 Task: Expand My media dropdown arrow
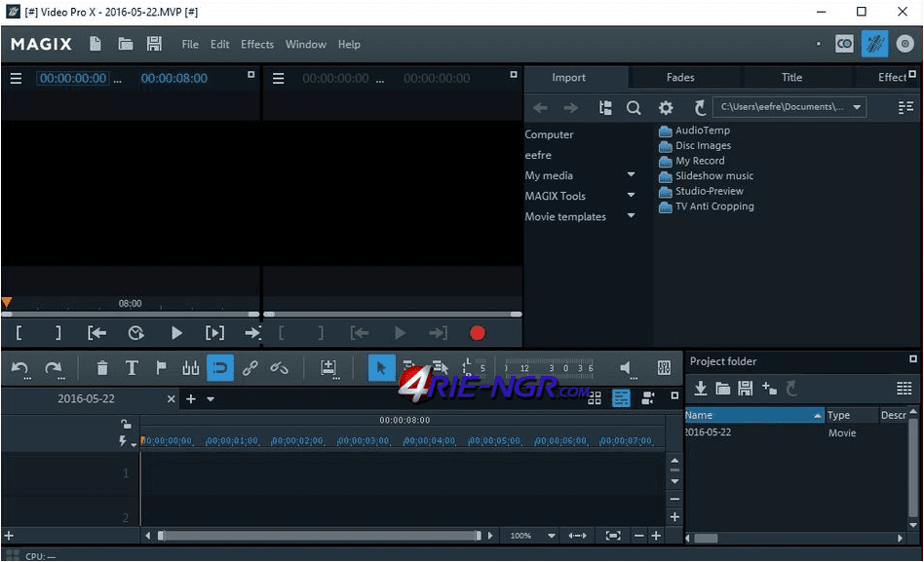tap(632, 175)
